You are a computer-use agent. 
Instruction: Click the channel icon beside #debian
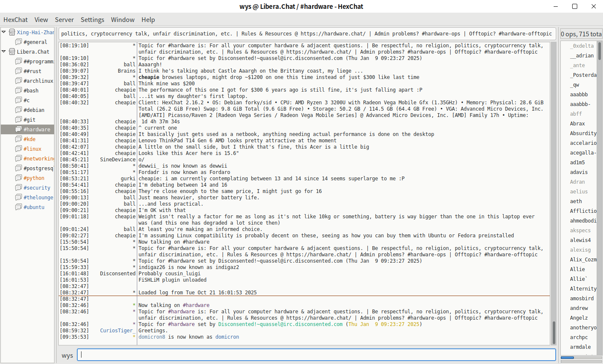coord(19,110)
